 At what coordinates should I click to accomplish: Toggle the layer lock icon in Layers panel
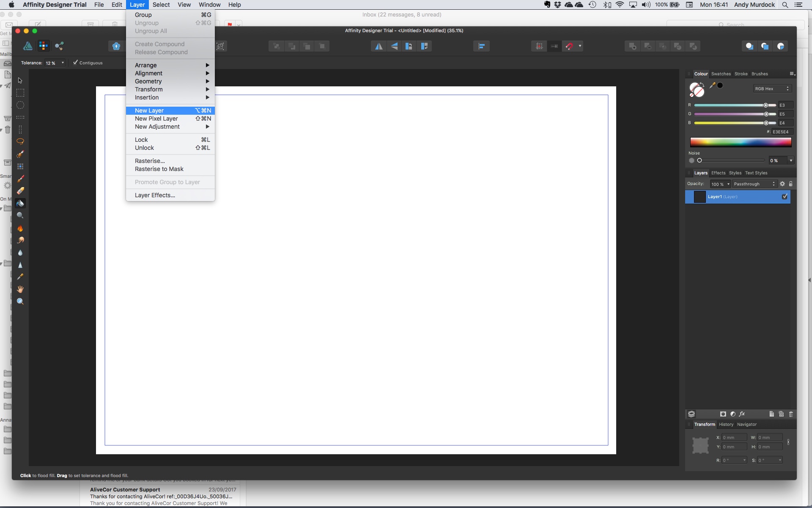point(791,184)
